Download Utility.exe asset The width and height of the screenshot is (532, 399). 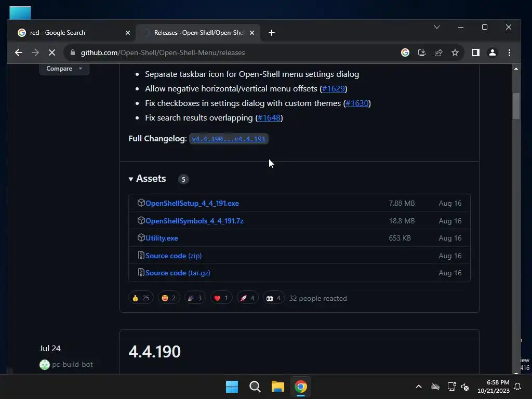(162, 238)
